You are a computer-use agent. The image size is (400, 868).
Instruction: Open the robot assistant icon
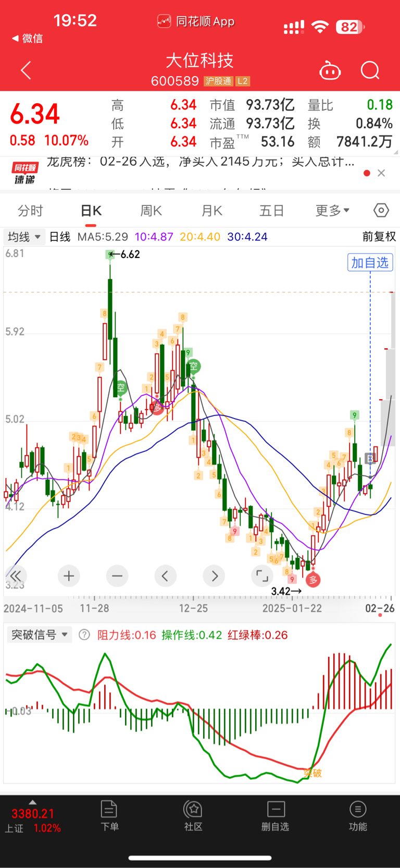click(x=330, y=70)
